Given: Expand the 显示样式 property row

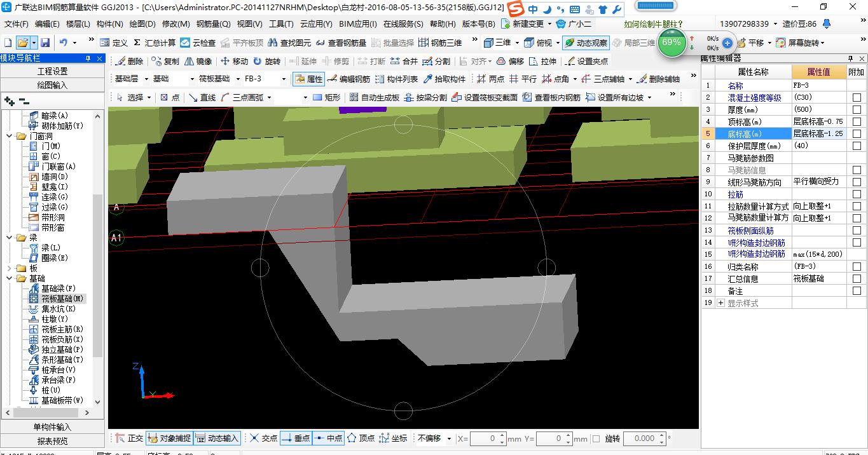Looking at the screenshot, I should [x=721, y=303].
